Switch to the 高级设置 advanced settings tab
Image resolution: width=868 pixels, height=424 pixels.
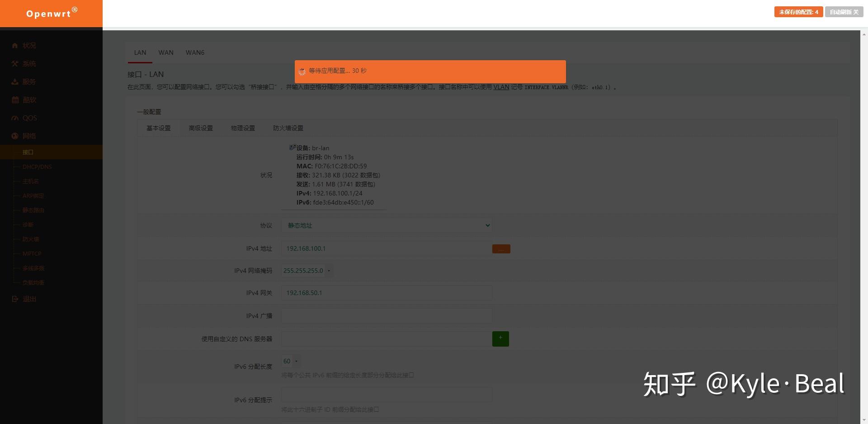[201, 128]
